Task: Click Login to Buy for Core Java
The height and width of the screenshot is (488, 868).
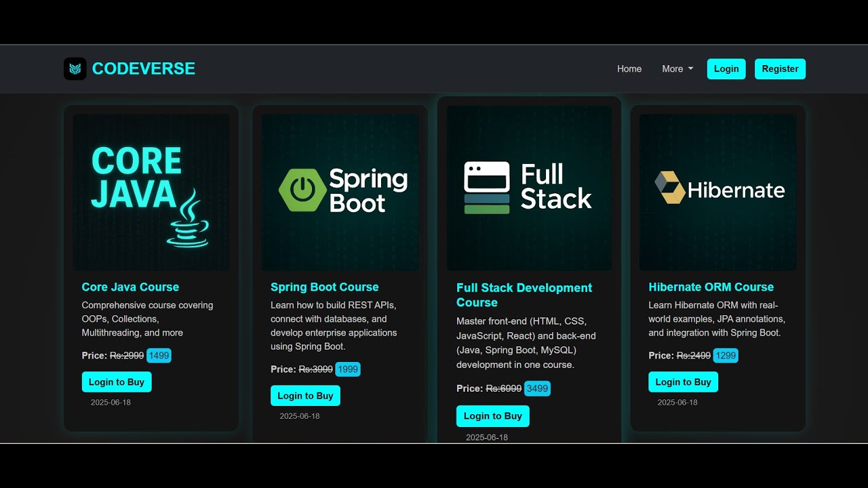Action: tap(117, 382)
